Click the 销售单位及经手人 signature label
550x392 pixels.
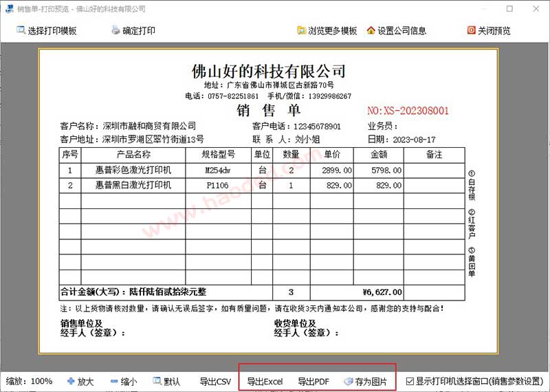pos(93,328)
